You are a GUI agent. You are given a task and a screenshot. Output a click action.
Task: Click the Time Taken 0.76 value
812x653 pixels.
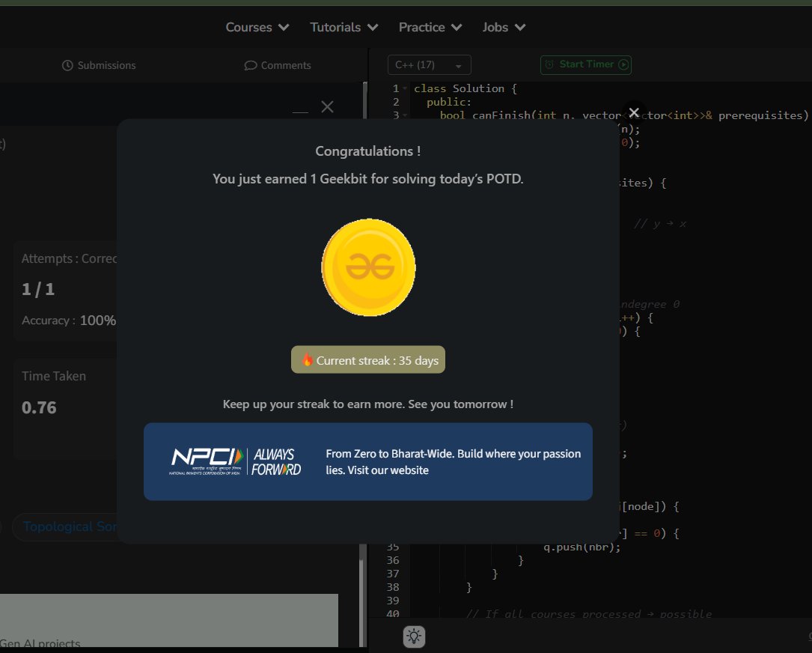point(39,407)
